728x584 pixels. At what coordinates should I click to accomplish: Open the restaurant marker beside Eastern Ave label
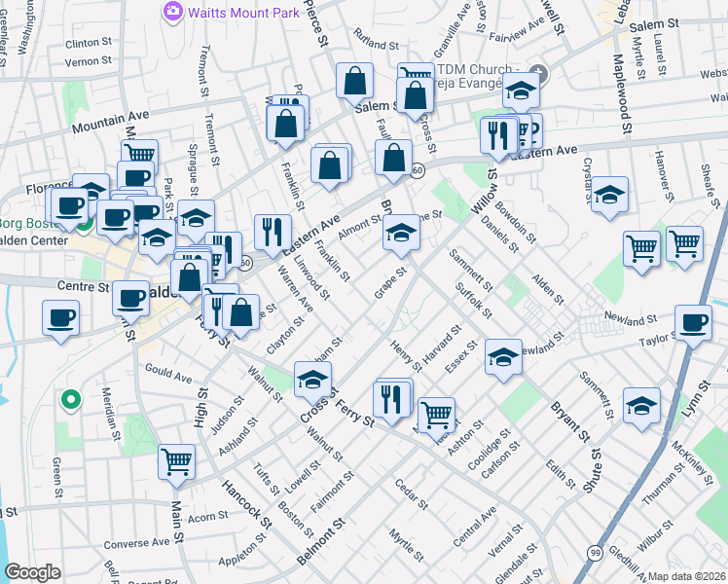pos(273,235)
